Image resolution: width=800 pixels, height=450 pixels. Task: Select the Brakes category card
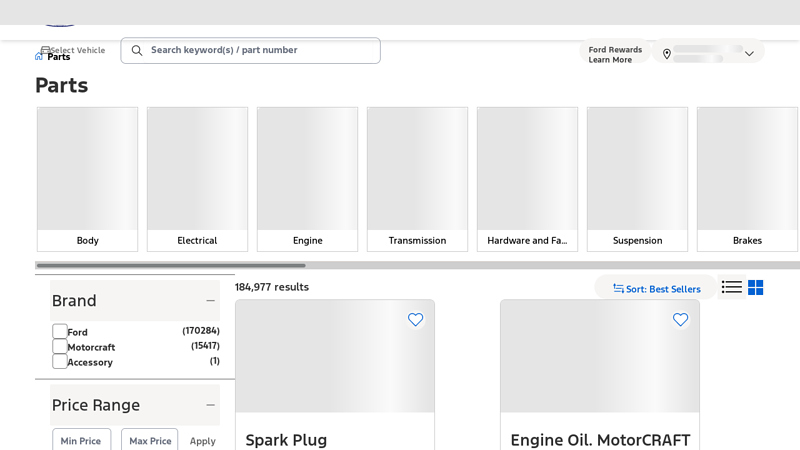point(747,179)
